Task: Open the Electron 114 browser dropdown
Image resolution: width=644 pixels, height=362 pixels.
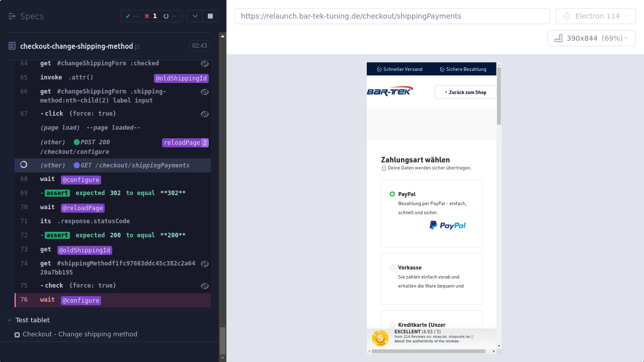Action: [x=596, y=16]
